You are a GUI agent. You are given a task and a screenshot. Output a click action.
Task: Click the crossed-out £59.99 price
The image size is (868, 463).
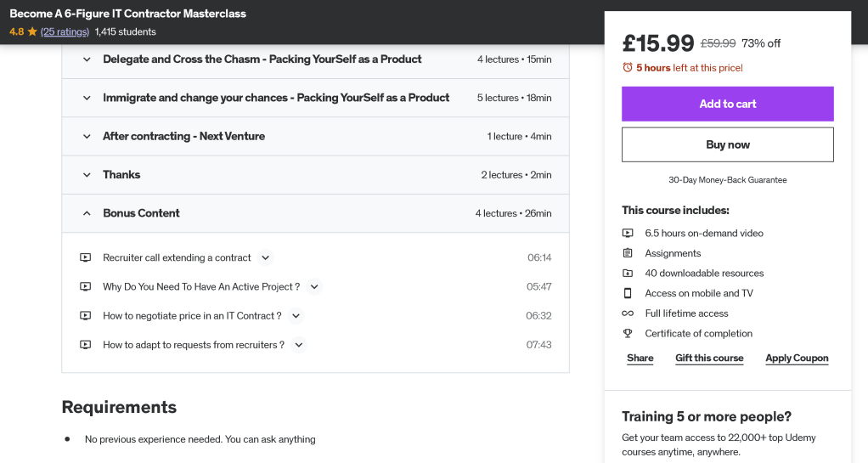coord(718,43)
